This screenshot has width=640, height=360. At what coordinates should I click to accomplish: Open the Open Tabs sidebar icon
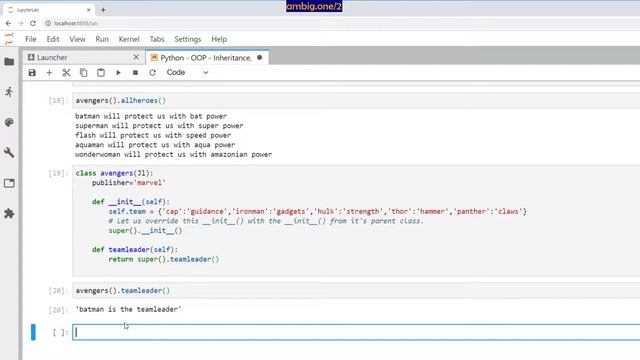tap(9, 183)
